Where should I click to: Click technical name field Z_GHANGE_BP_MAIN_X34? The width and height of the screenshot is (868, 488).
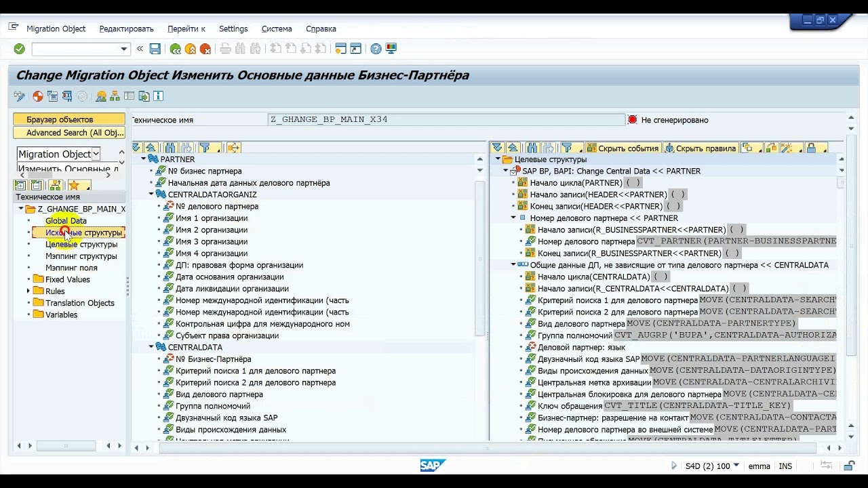tap(446, 119)
